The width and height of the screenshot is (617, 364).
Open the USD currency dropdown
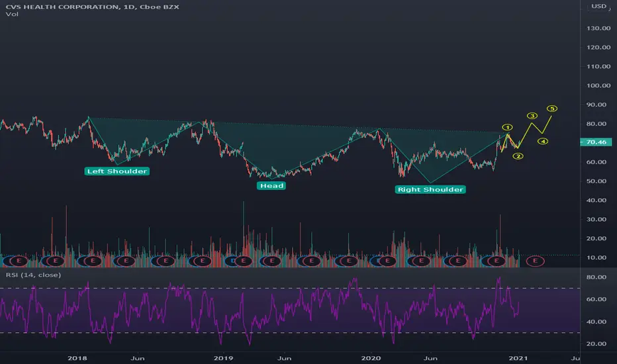coord(599,7)
